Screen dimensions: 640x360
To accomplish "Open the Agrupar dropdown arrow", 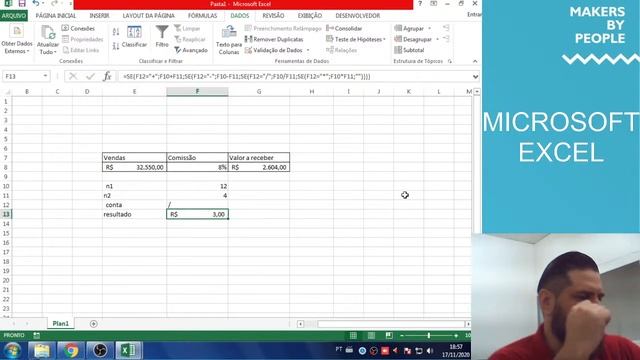I will (x=429, y=29).
